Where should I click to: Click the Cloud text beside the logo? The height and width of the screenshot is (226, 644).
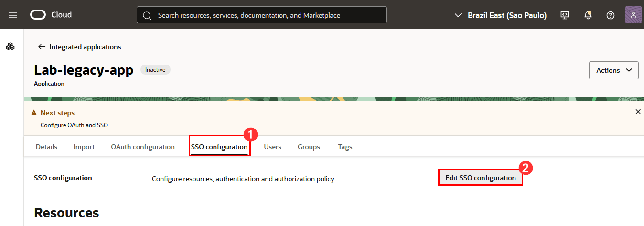tap(62, 15)
